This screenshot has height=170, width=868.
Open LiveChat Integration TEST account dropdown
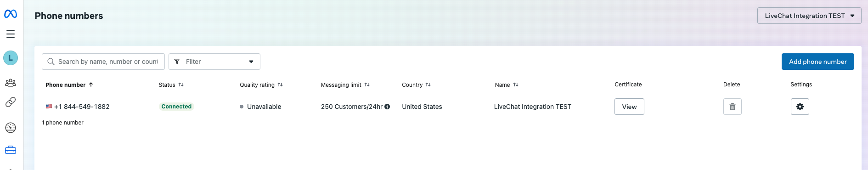809,16
